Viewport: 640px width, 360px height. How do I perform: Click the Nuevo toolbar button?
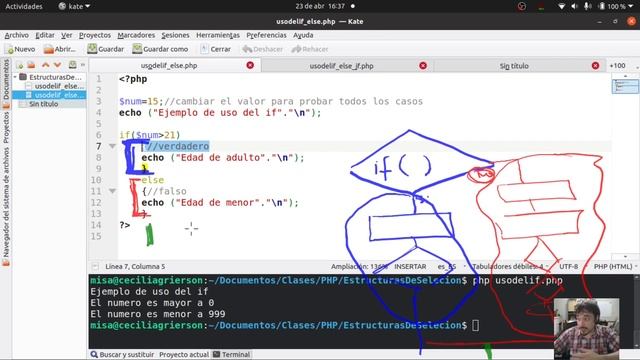point(20,49)
